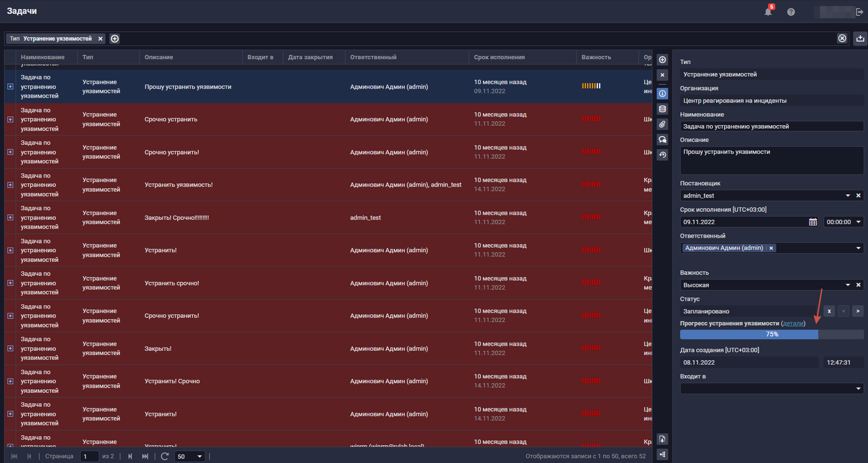Clear all filters with the circled X icon

click(x=842, y=39)
